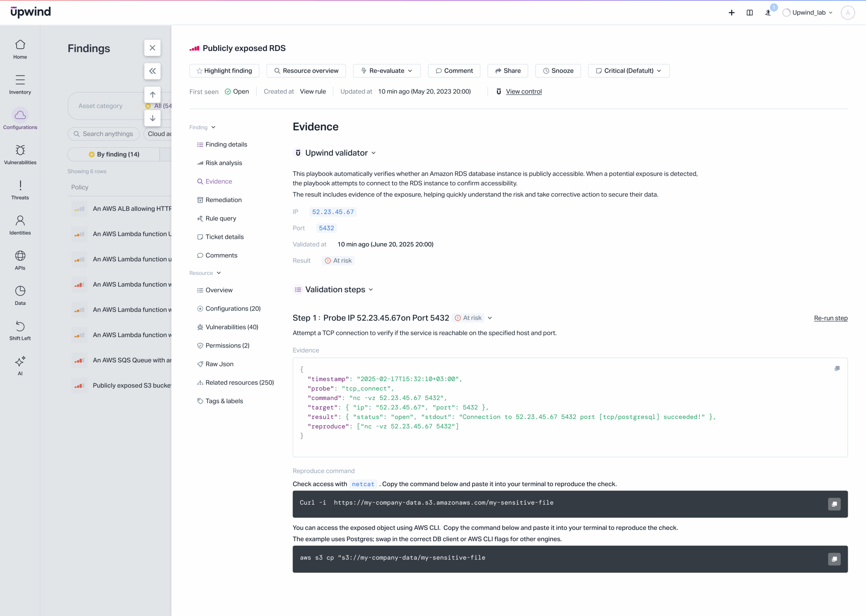Navigate to the previous finding with up arrow
Viewport: 866px width, 616px height.
point(152,95)
